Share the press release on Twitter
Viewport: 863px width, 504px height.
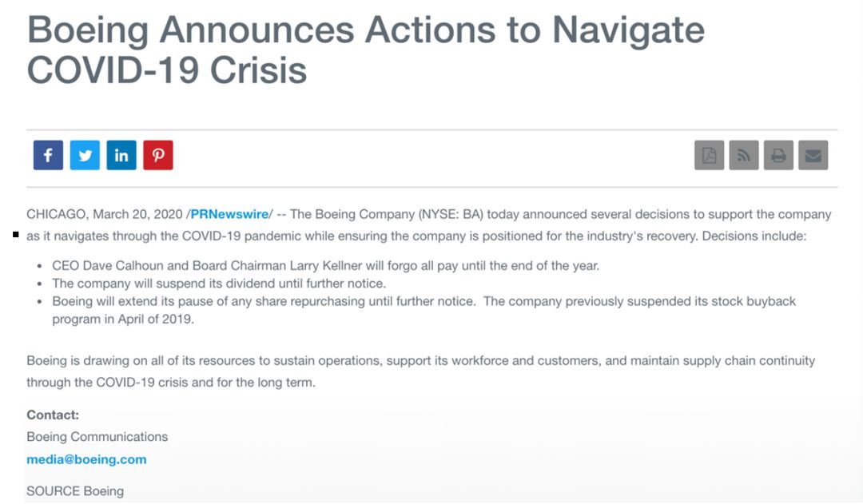coord(85,155)
